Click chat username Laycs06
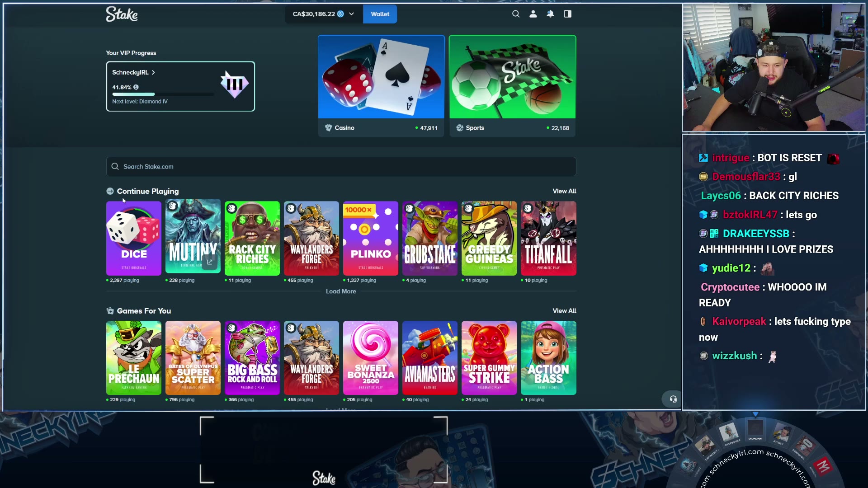Screen dimensions: 868x488 (x=721, y=196)
